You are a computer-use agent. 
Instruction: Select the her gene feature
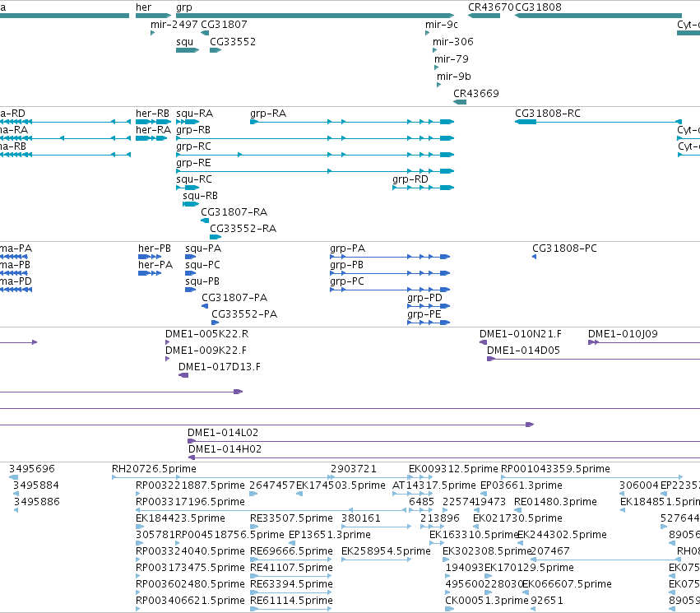coord(154,16)
